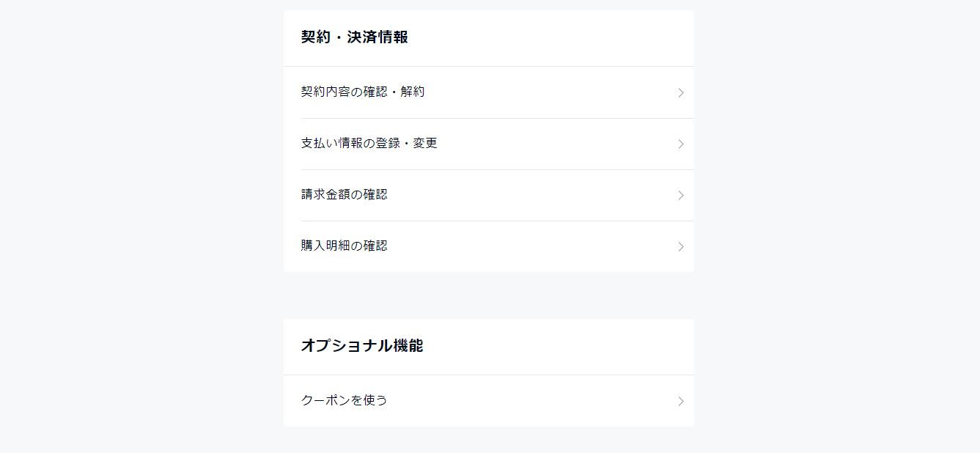The height and width of the screenshot is (453, 980).
Task: Open 契約内容の確認・解約 link
Action: pos(363,92)
